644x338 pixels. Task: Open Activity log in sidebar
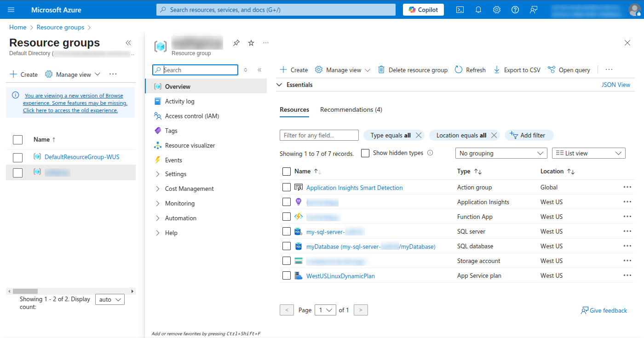pyautogui.click(x=180, y=101)
